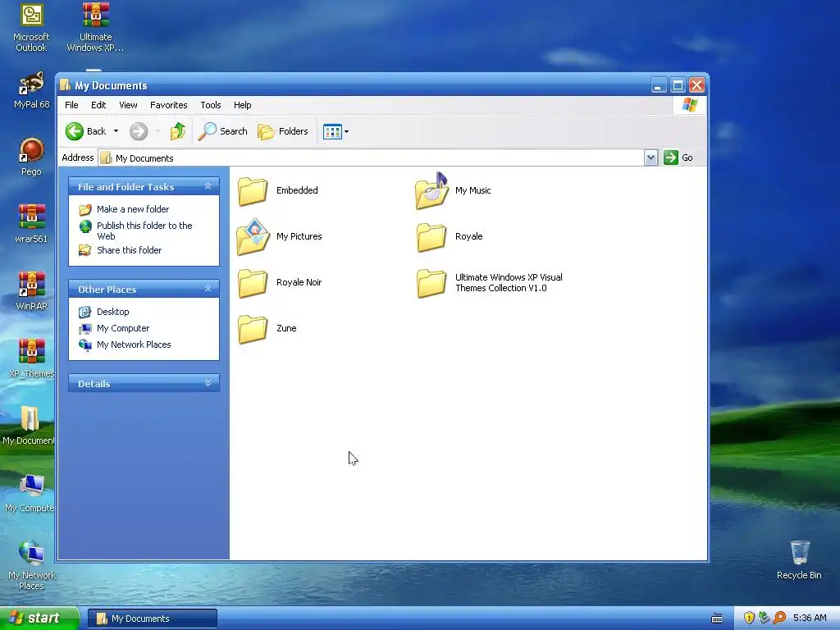Click Share this folder
Image resolution: width=840 pixels, height=630 pixels.
129,250
